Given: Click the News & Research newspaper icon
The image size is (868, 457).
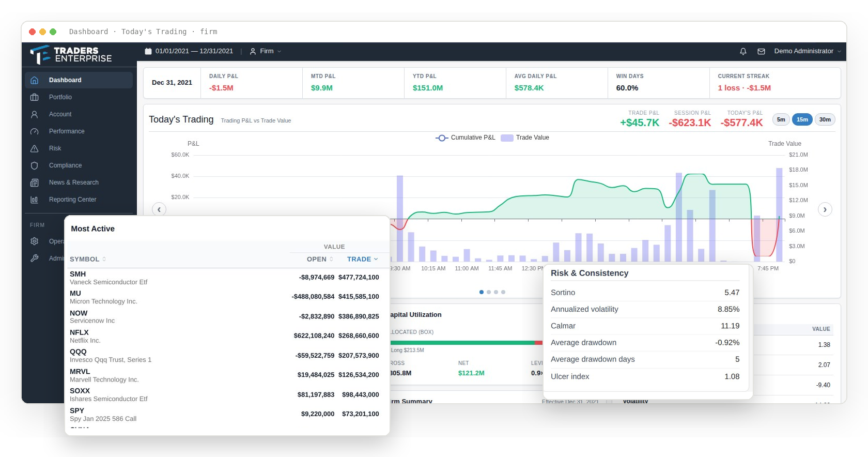Looking at the screenshot, I should point(35,182).
